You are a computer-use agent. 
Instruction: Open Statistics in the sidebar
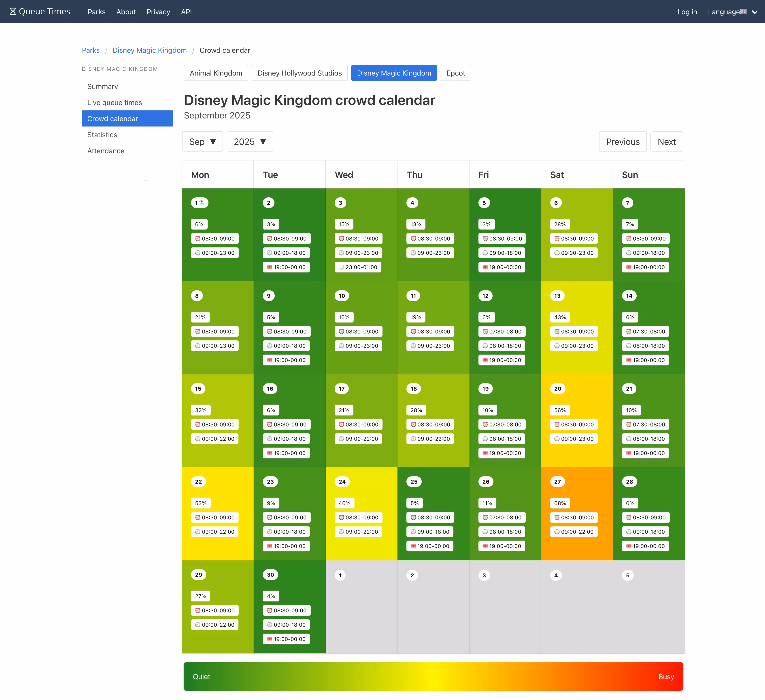pos(102,135)
